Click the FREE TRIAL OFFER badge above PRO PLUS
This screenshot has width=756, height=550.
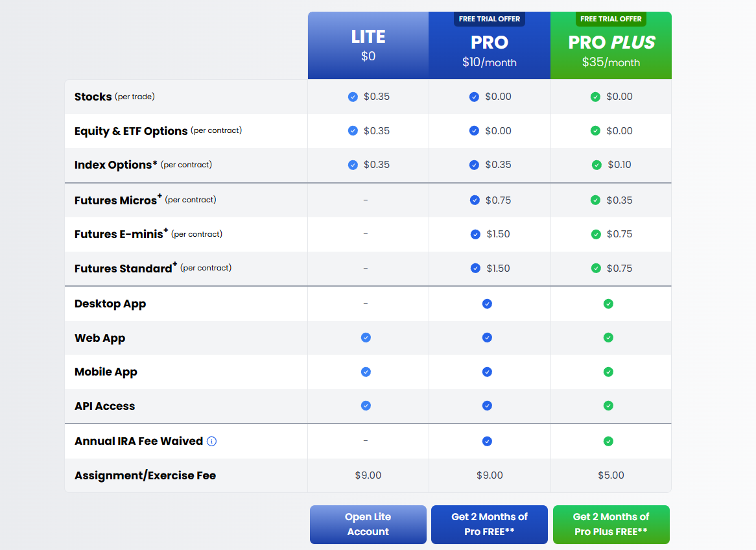click(611, 19)
